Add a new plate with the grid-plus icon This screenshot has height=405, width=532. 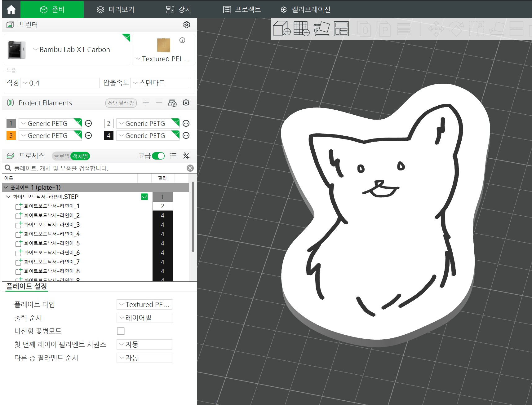click(x=301, y=29)
